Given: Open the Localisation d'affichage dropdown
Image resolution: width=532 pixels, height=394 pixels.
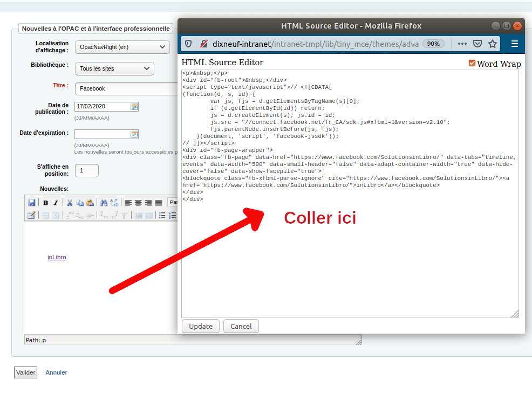Looking at the screenshot, I should click(122, 47).
